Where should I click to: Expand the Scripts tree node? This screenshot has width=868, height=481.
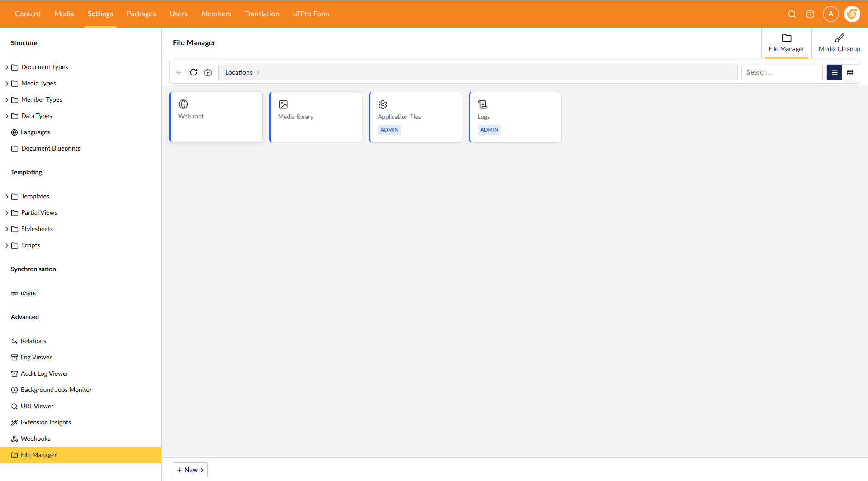click(7, 245)
